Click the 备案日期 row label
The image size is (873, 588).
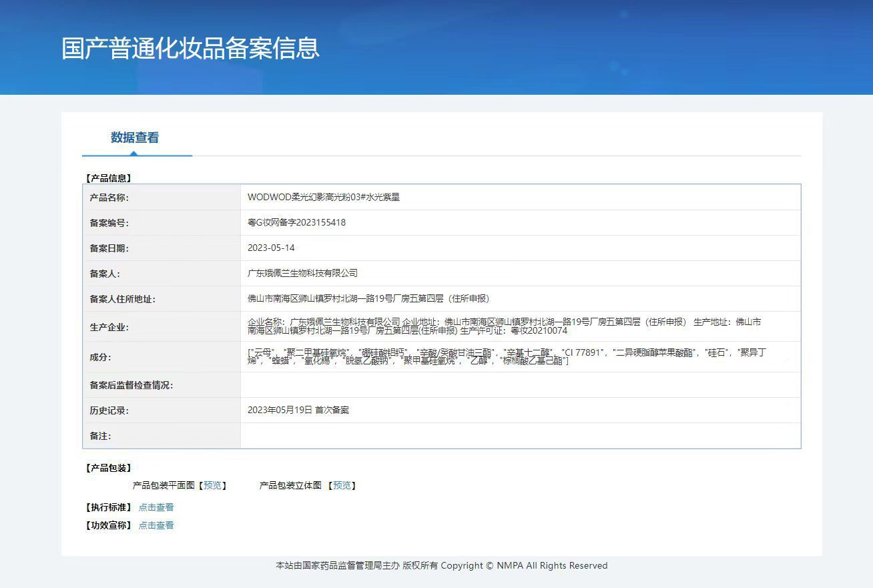click(x=109, y=248)
